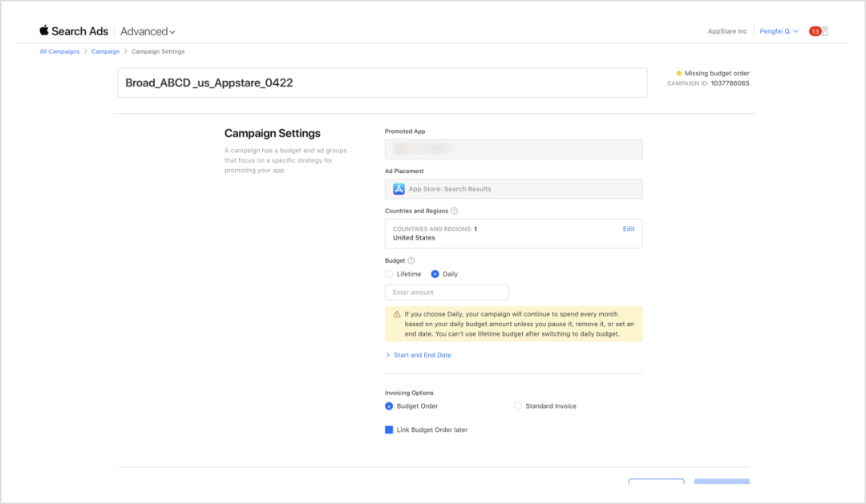Click the Budget help question mark icon

tap(411, 260)
